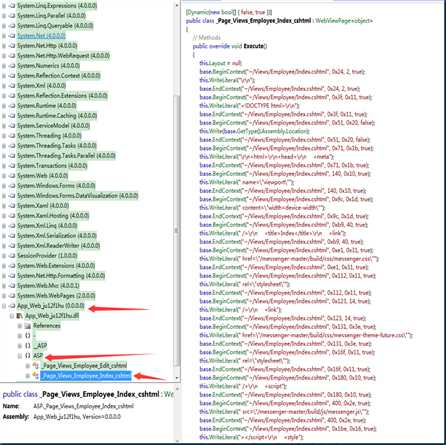
Task: Click the module icon beside App_Web_ju12f1hu.dll
Action: click(x=20, y=316)
